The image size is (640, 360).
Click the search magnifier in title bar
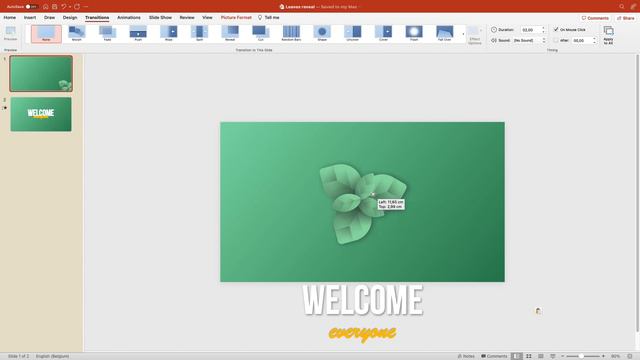[621, 7]
